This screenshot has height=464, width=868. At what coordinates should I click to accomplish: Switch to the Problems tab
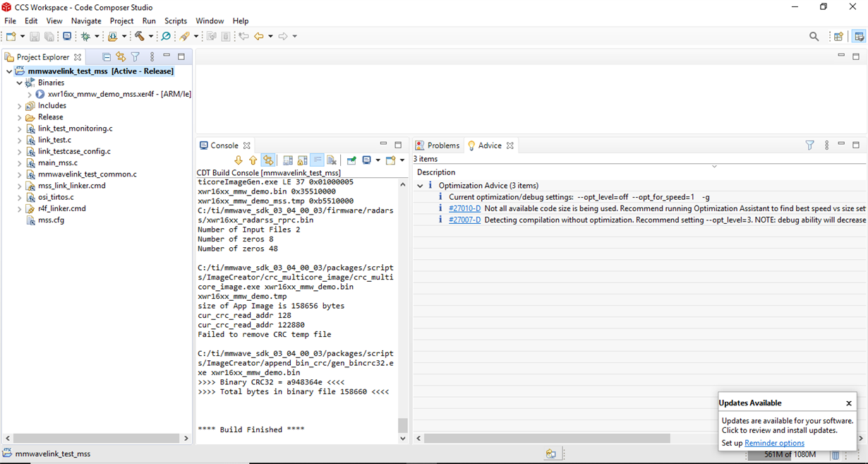(442, 145)
